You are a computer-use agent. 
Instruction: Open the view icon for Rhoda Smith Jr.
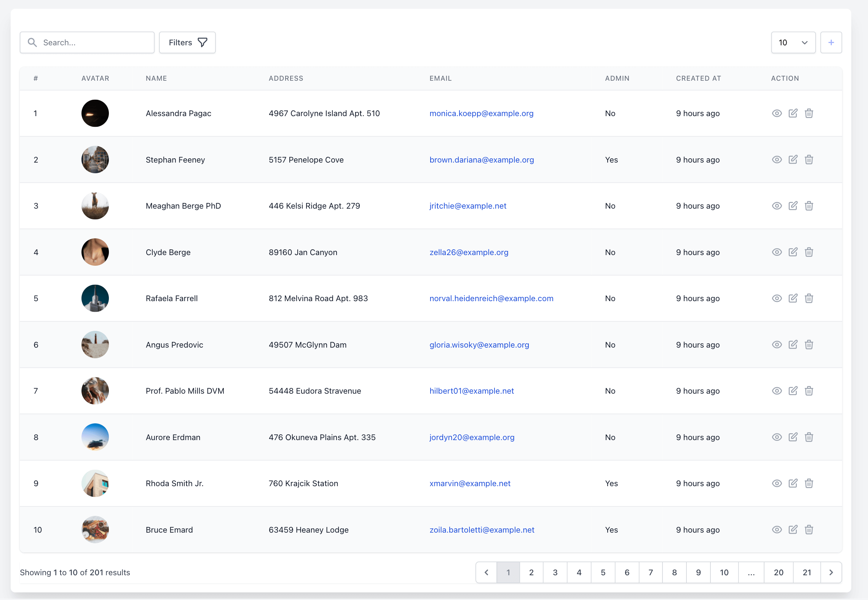pyautogui.click(x=777, y=484)
